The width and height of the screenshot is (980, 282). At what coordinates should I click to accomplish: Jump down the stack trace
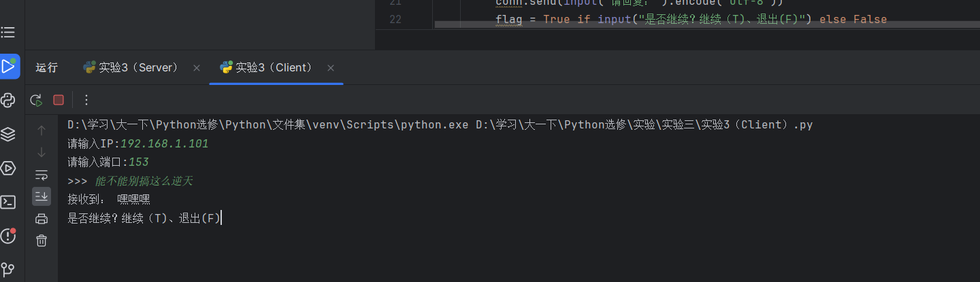pos(42,152)
